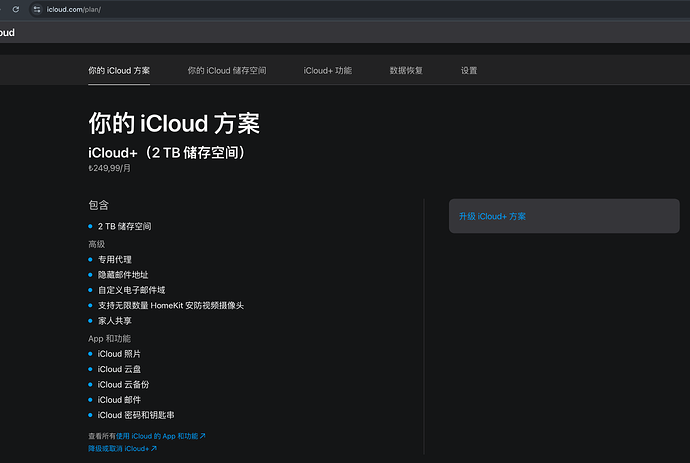Image resolution: width=690 pixels, height=463 pixels.
Task: Open the iCloud+ 功能 tab
Action: (x=327, y=70)
